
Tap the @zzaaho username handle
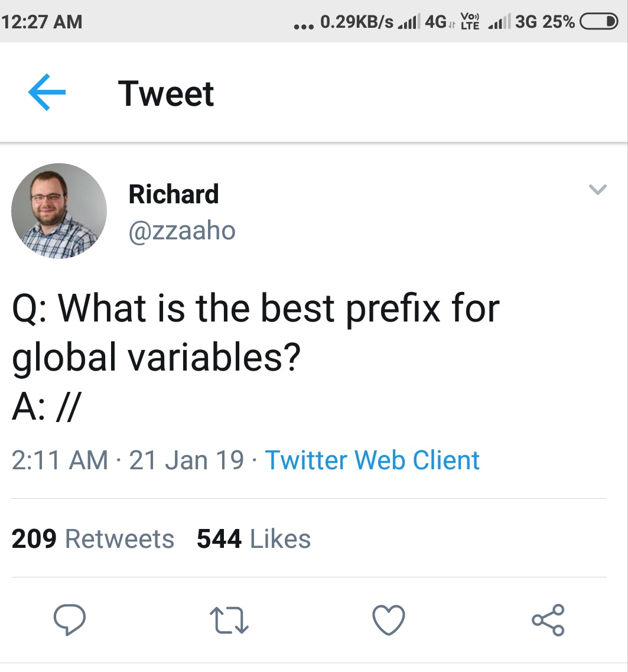click(182, 230)
